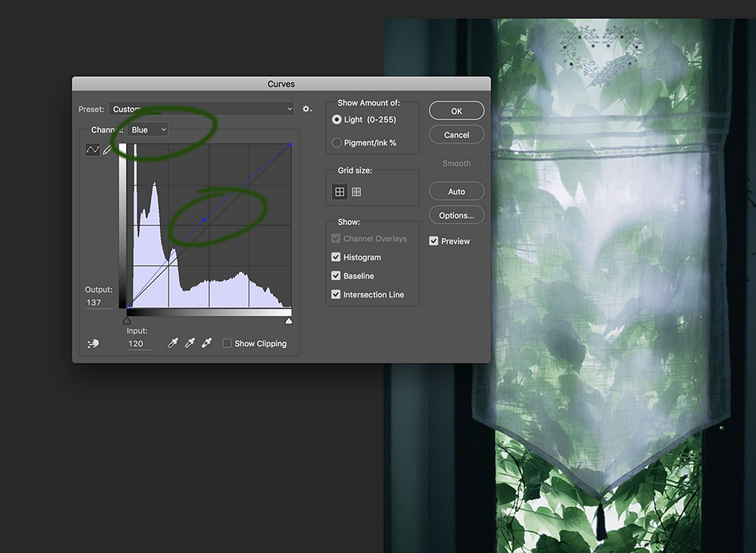
Task: Click the Cancel button
Action: pos(456,135)
